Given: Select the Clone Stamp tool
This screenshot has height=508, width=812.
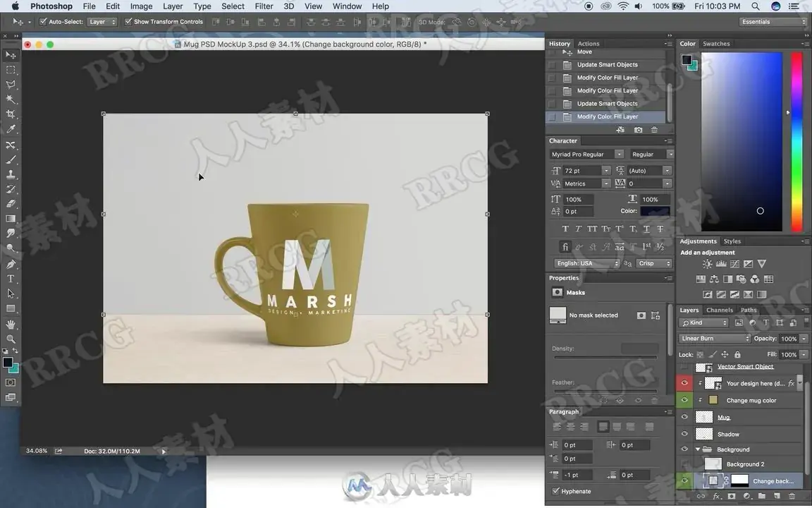Looking at the screenshot, I should coord(11,175).
